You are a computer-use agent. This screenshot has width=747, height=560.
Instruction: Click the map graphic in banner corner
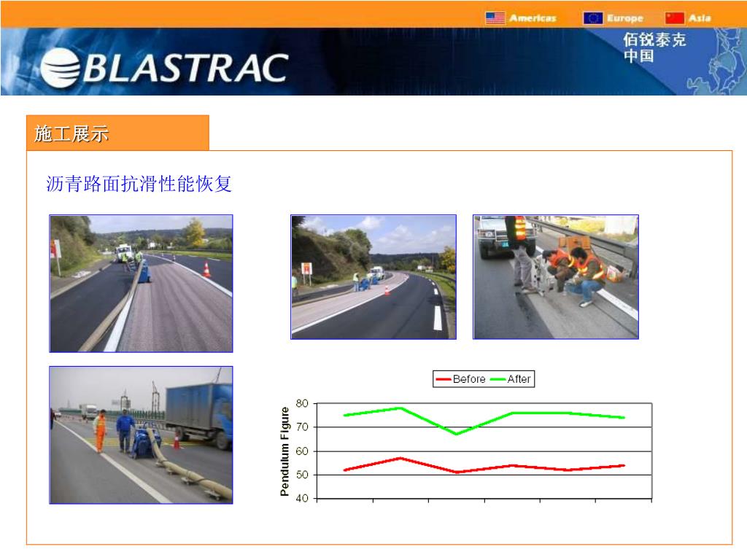(x=716, y=61)
